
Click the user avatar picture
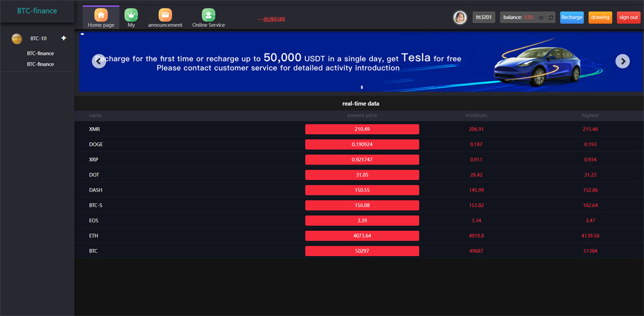coord(460,17)
